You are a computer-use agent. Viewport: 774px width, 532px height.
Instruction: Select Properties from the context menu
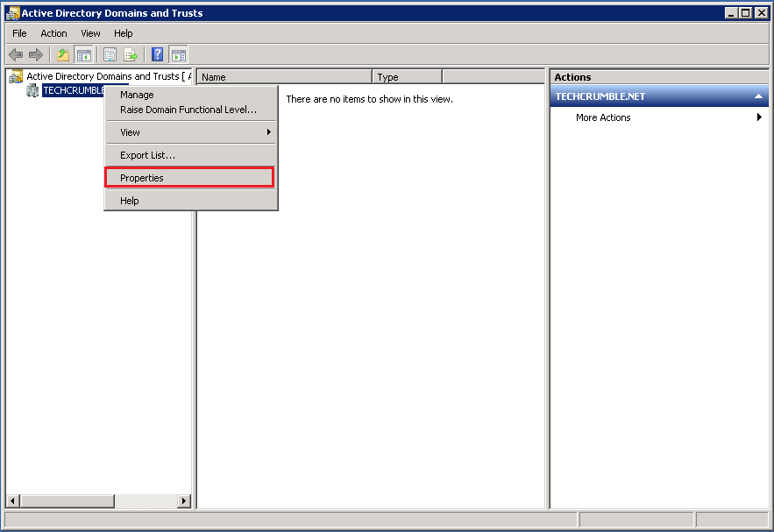(145, 176)
